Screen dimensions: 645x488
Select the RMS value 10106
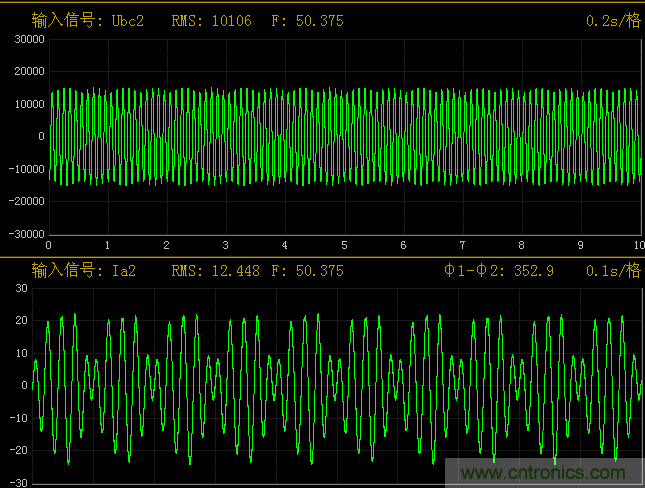pyautogui.click(x=232, y=21)
